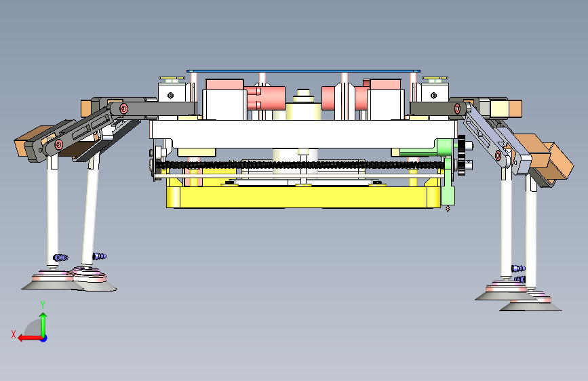Select the long white horizontal frame plate
The image size is (588, 381).
coord(303,134)
